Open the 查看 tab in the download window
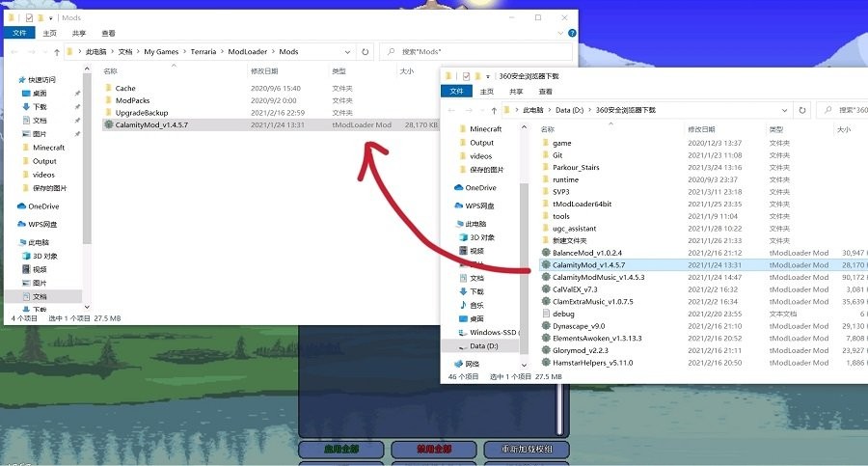This screenshot has height=466, width=868. pos(545,92)
